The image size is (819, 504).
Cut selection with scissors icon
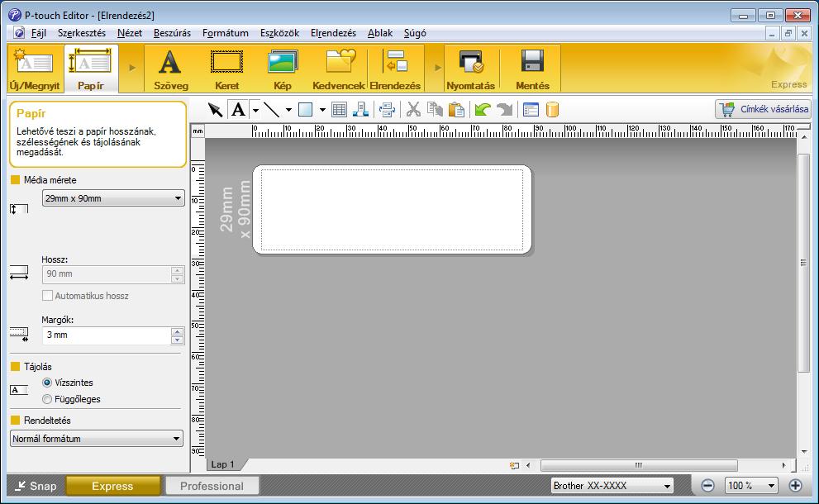pos(414,110)
